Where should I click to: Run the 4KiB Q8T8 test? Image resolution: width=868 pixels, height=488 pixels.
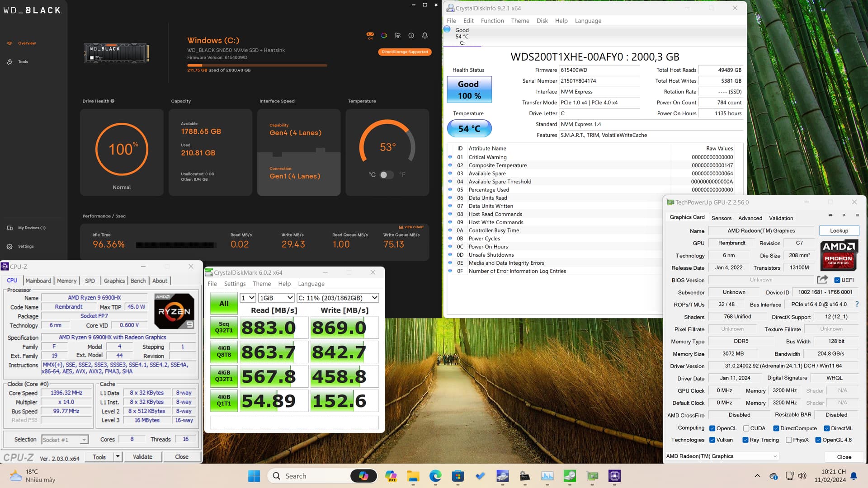(x=224, y=352)
